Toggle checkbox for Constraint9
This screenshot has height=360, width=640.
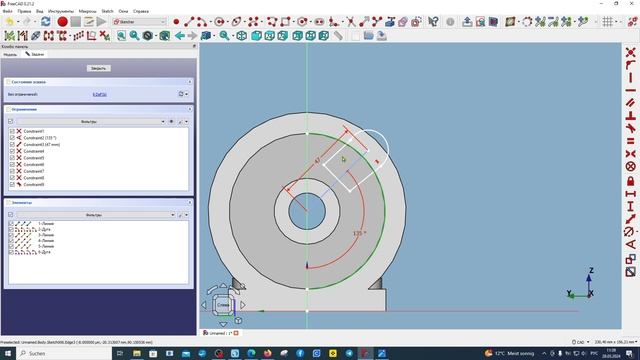tap(12, 184)
